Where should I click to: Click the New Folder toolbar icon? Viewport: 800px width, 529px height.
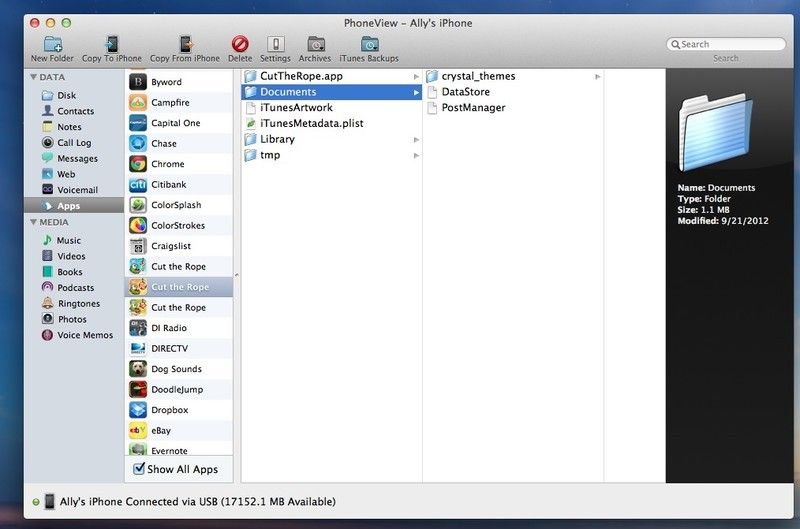tap(52, 44)
